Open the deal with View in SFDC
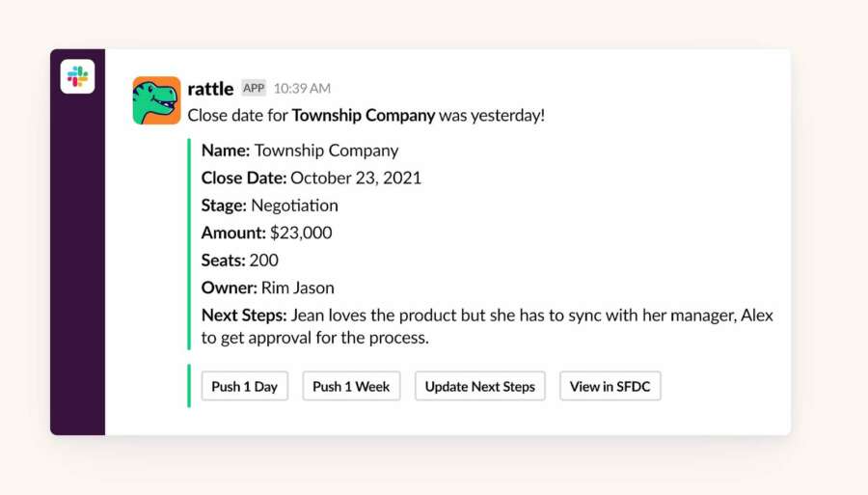The width and height of the screenshot is (868, 495). point(610,386)
